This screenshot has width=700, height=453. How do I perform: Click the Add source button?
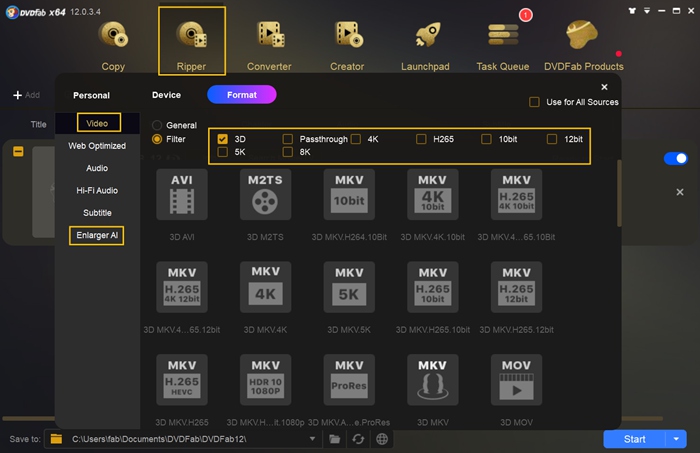coord(27,95)
